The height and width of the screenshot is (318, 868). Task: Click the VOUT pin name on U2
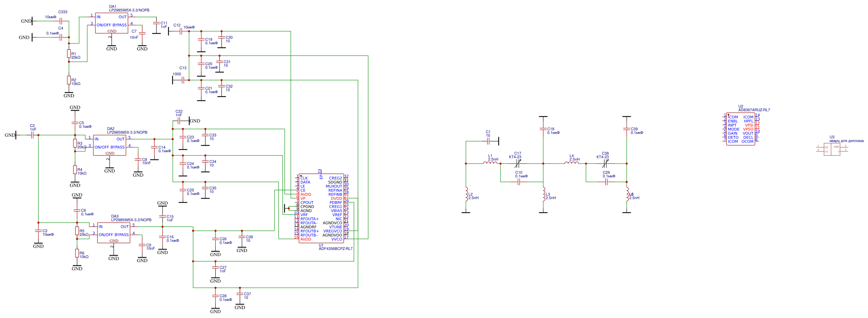pyautogui.click(x=748, y=134)
